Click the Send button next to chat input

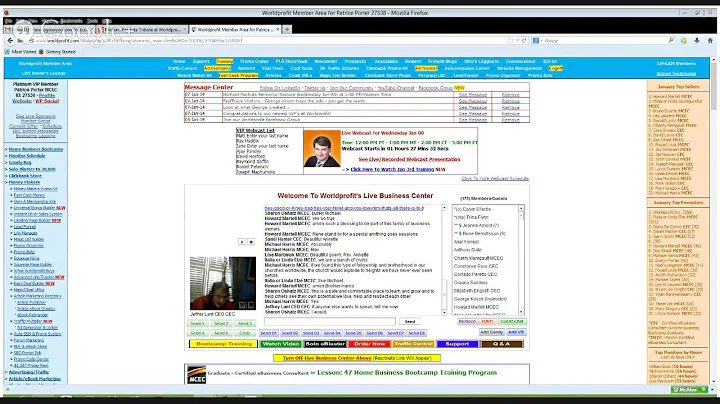click(410, 322)
